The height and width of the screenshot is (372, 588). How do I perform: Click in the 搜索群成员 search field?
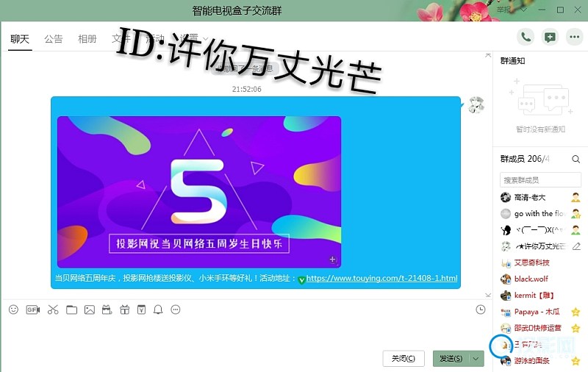point(540,180)
